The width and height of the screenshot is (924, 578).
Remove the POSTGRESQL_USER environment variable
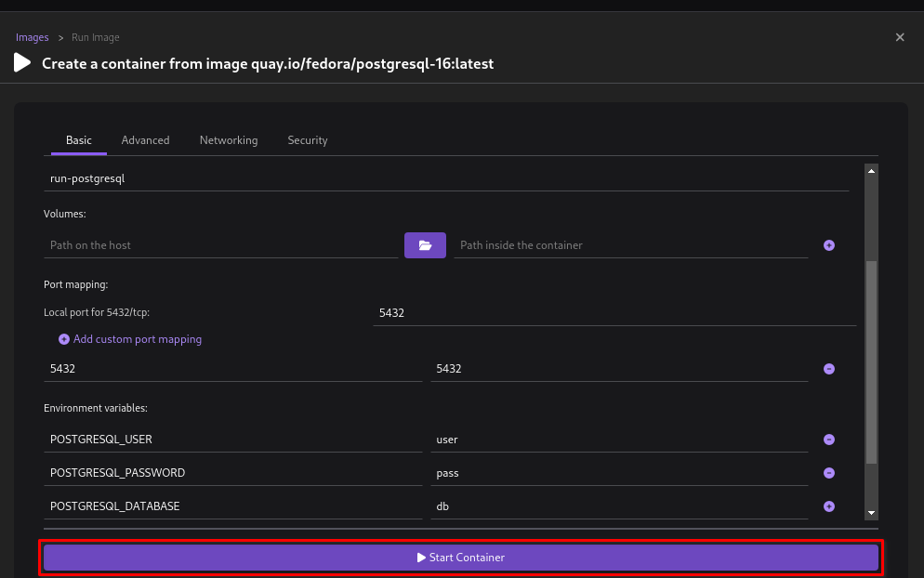829,440
